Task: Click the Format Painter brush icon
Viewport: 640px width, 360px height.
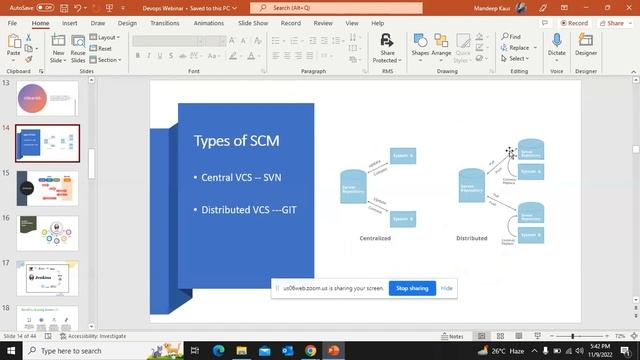Action: [29, 60]
